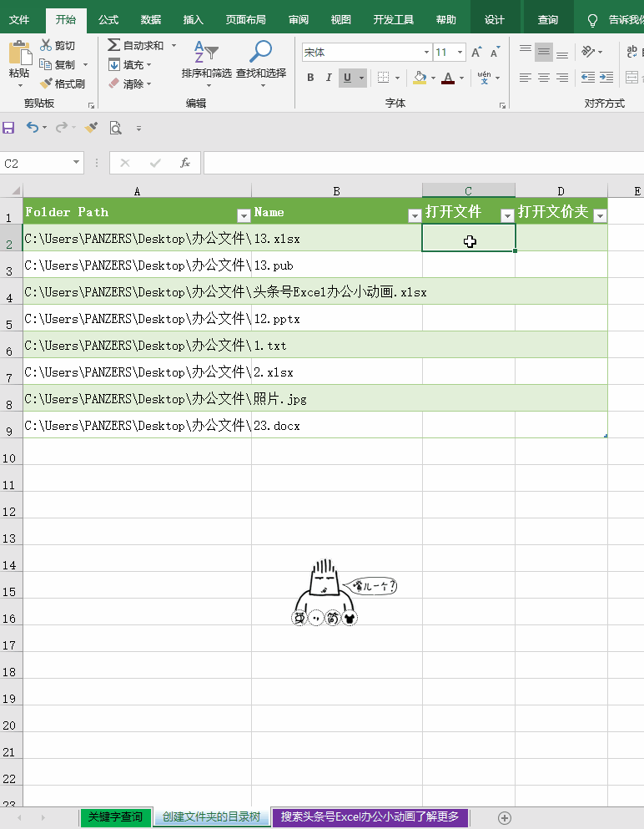Screen dimensions: 644x829
Task: Save workbook from quick access toolbar
Action: coord(8,128)
